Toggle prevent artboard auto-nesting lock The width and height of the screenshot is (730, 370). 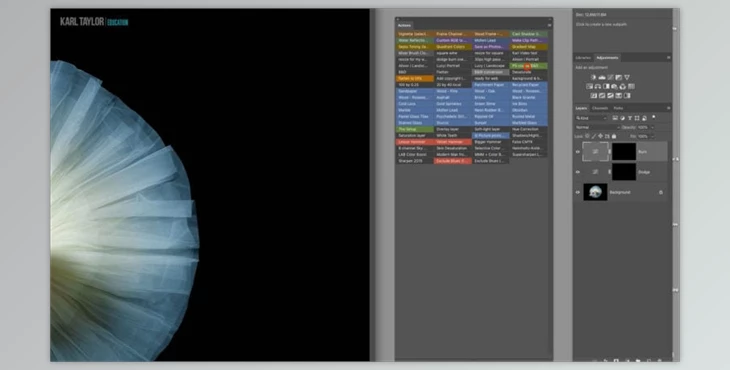607,136
